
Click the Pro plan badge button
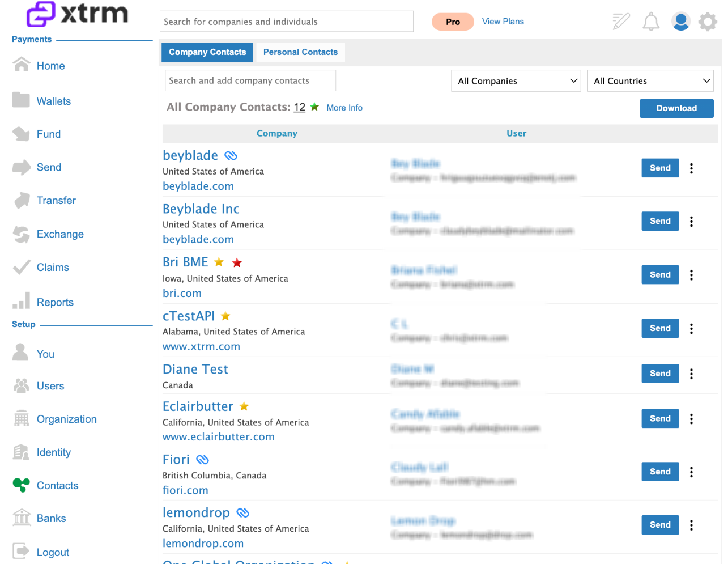coord(453,22)
